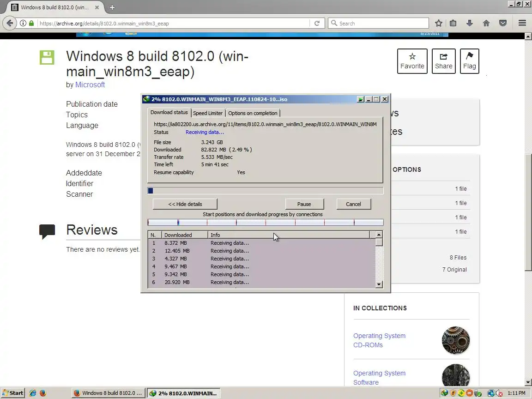
Task: Click the connections progress segments bar
Action: (x=266, y=223)
